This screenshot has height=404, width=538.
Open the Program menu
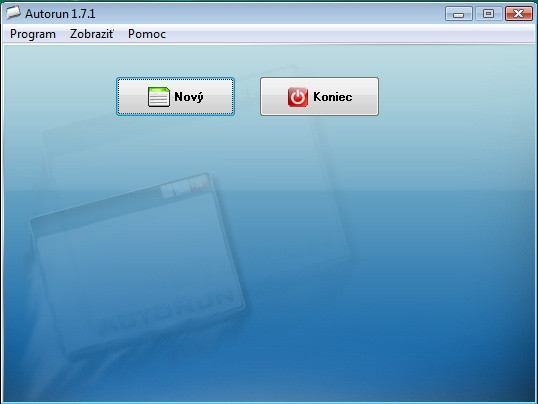coord(33,34)
